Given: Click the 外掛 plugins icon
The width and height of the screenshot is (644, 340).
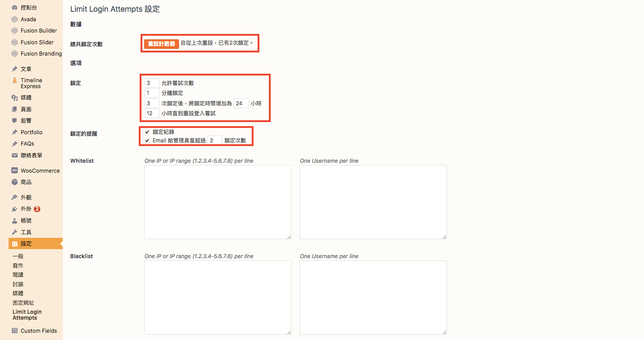Looking at the screenshot, I should (x=14, y=209).
